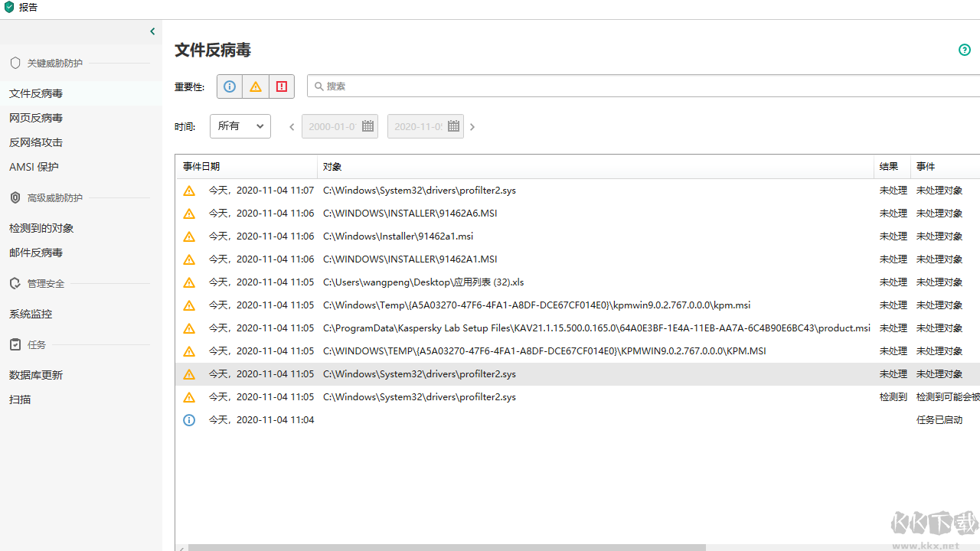Open 数据库更新 task report
The image size is (980, 551).
pyautogui.click(x=36, y=375)
